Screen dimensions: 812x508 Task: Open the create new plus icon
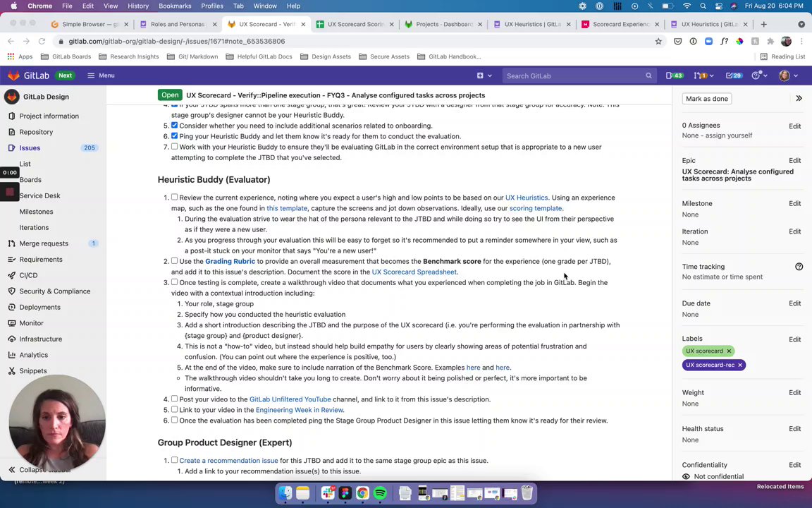pyautogui.click(x=480, y=75)
